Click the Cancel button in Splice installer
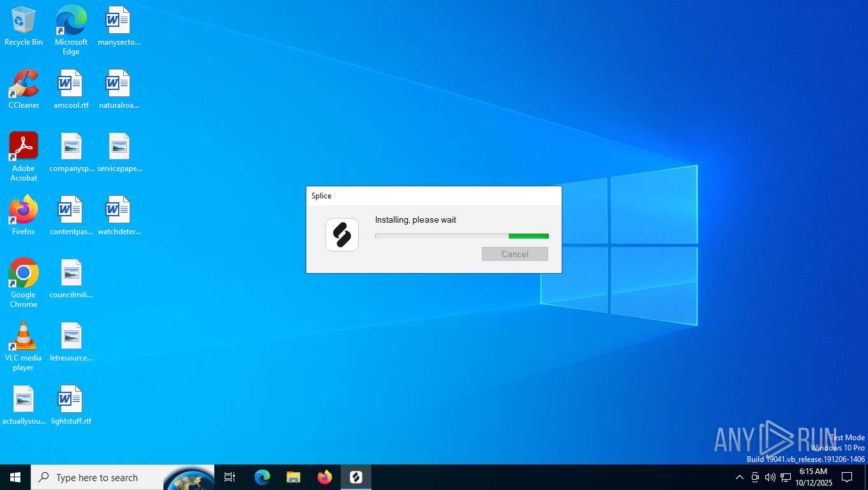Image resolution: width=868 pixels, height=490 pixels. 515,254
